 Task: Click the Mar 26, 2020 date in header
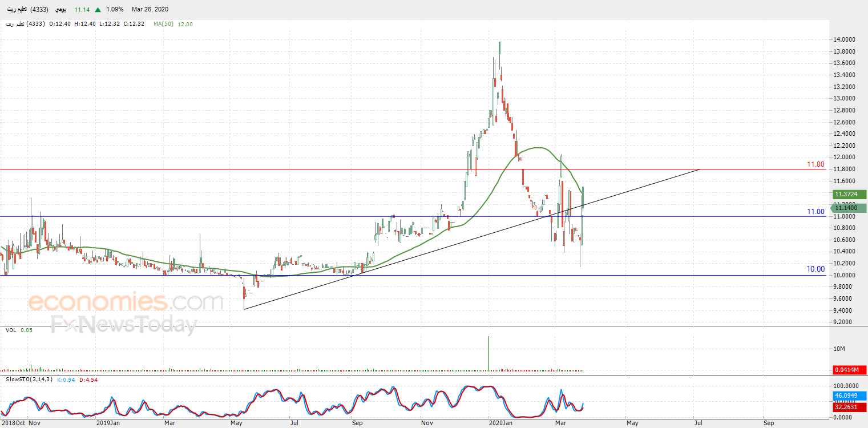[150, 10]
